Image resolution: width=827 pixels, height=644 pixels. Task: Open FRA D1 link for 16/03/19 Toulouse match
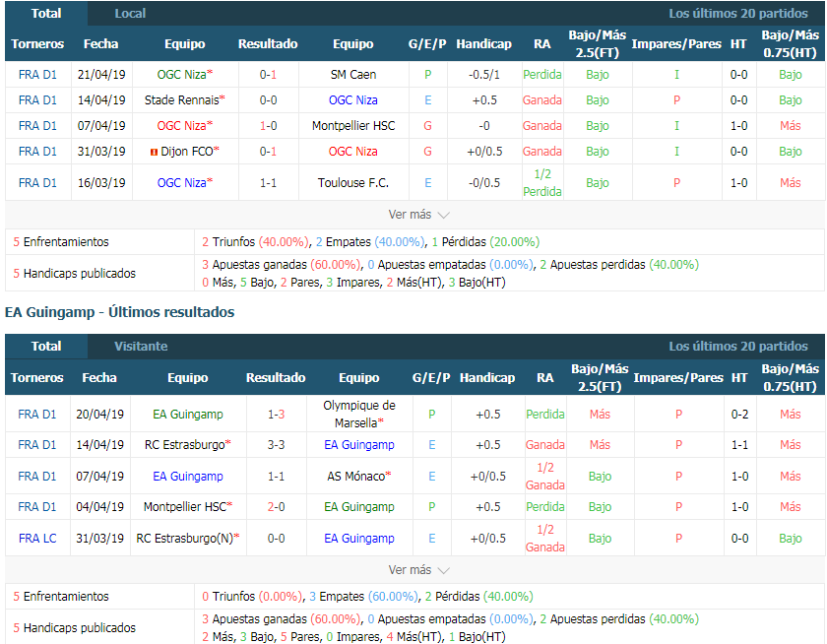point(37,182)
